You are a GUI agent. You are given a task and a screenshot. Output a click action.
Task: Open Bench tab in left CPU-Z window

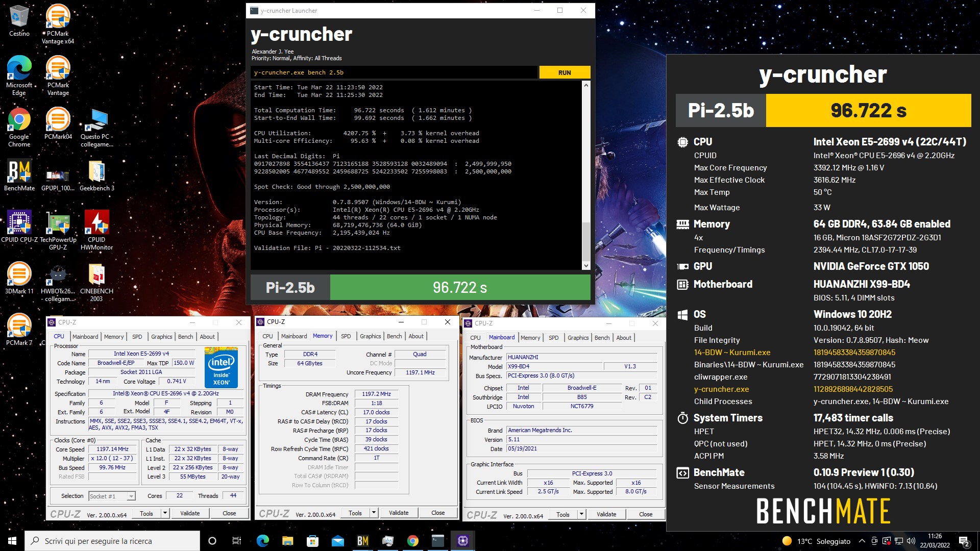coord(185,337)
